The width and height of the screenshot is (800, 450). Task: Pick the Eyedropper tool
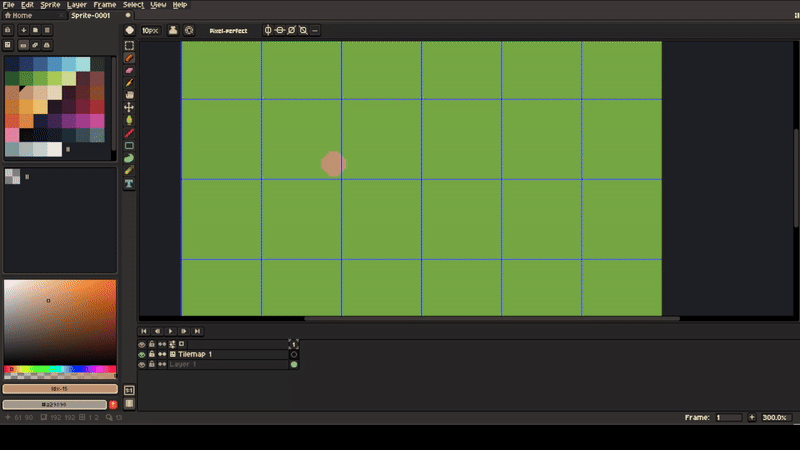(129, 82)
